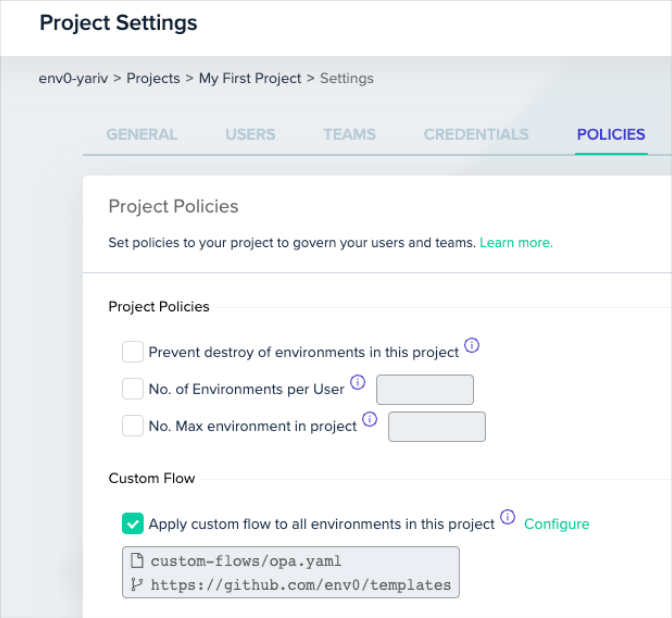Switch to the General tab
Screen dimensions: 672x618
tap(141, 134)
